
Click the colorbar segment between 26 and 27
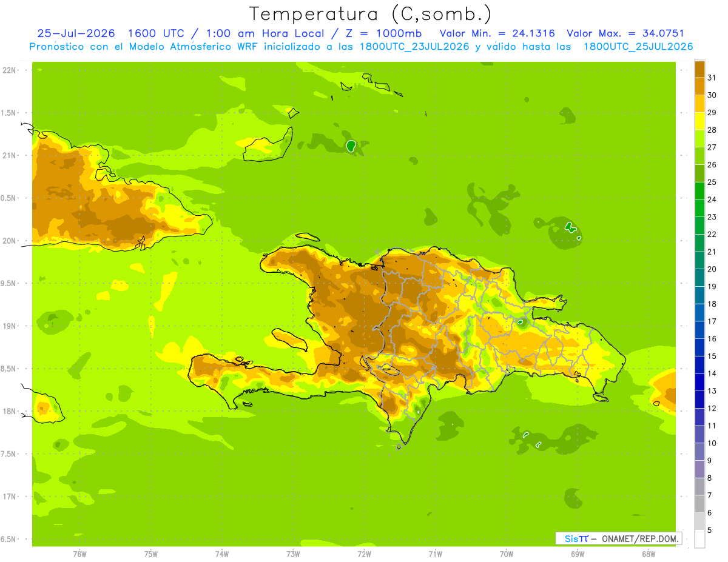[x=699, y=156]
